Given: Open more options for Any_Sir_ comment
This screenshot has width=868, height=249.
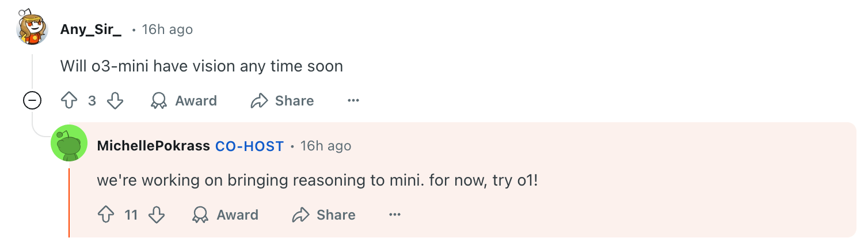Looking at the screenshot, I should click(x=353, y=101).
